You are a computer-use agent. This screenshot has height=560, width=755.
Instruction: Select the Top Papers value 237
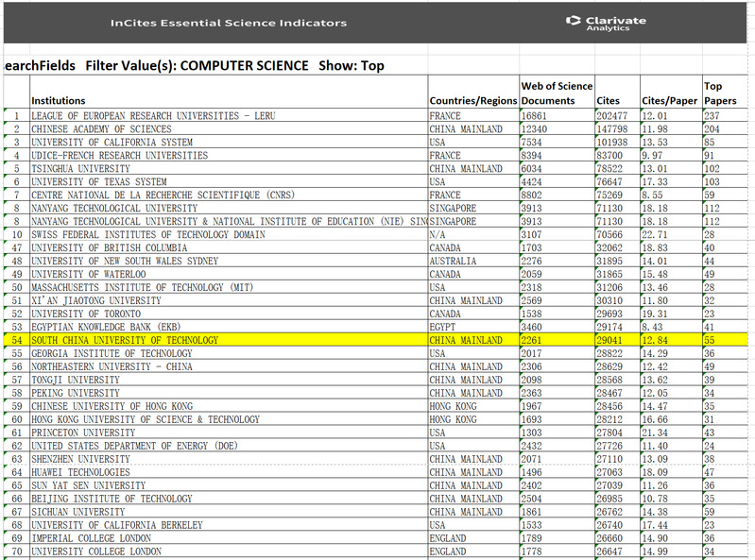click(725, 115)
